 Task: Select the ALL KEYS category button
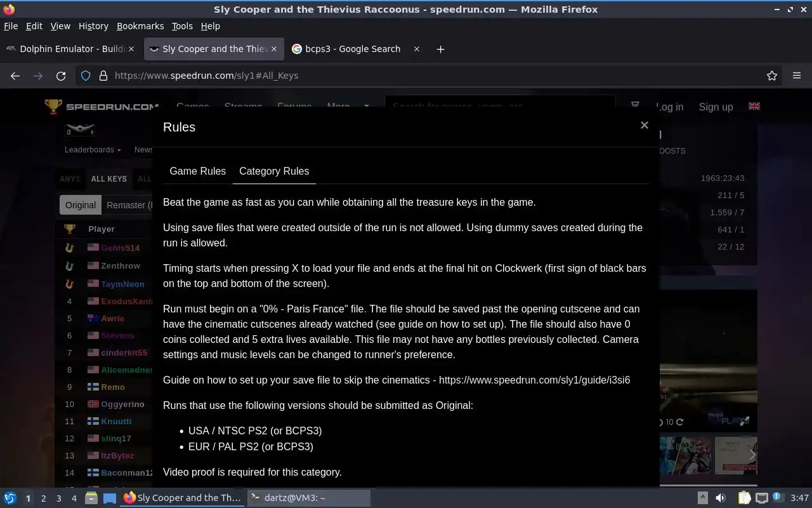pos(108,179)
